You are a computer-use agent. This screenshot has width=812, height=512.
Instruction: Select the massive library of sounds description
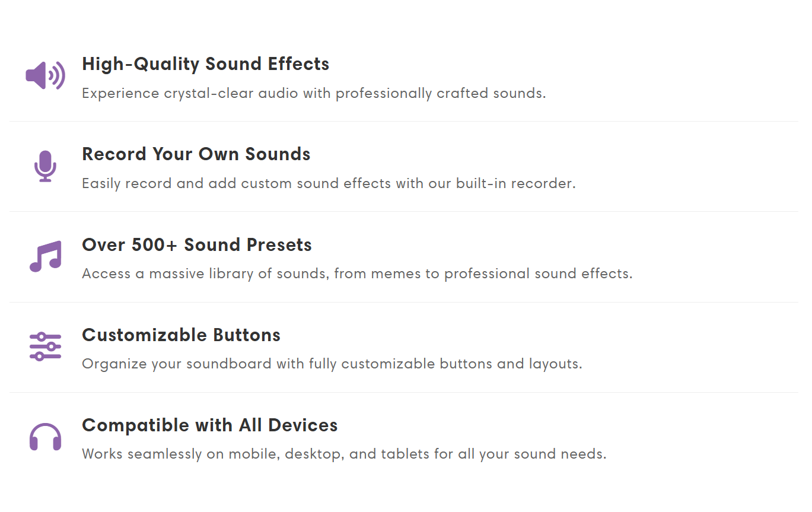[x=357, y=274]
